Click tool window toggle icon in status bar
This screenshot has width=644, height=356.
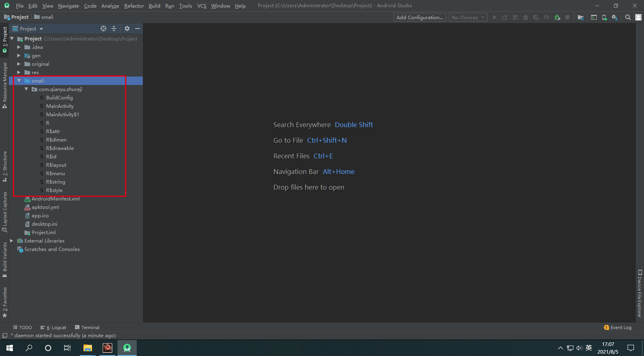5,336
